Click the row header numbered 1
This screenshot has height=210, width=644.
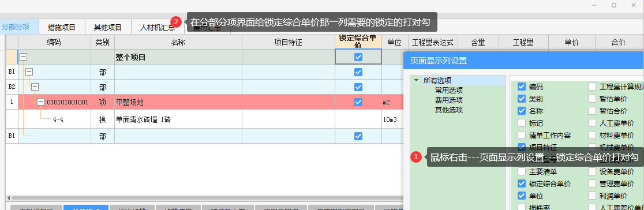point(12,102)
